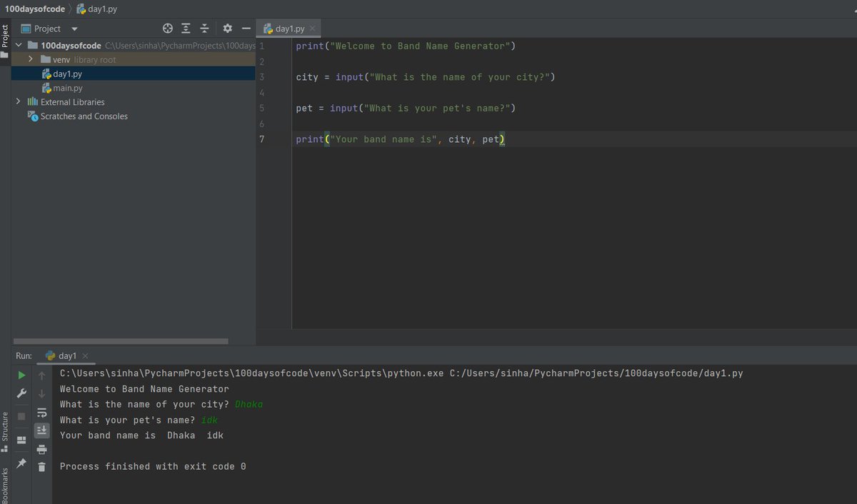
Task: Open Project panel gear options
Action: pyautogui.click(x=228, y=29)
